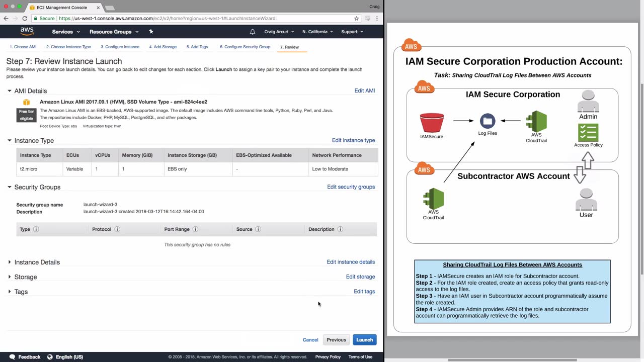This screenshot has height=362, width=644.
Task: Click the browser address bar URL
Action: pos(168,19)
